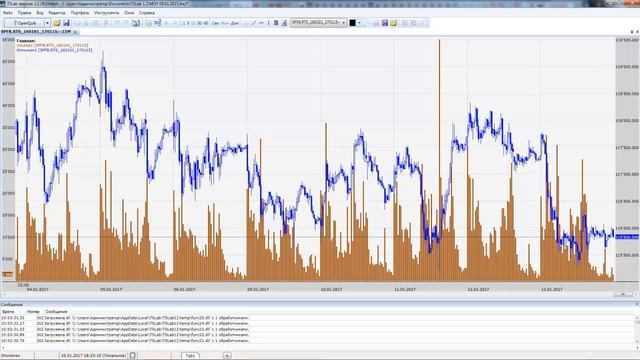Select the log row with func25.dll
Image resolution: width=640 pixels, height=360 pixels.
(x=318, y=318)
